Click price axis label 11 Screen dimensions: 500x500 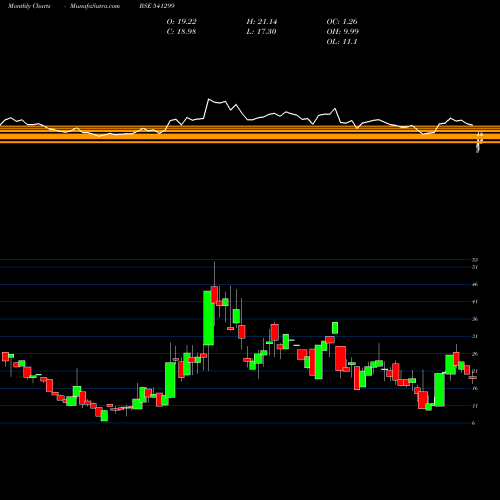[475, 406]
